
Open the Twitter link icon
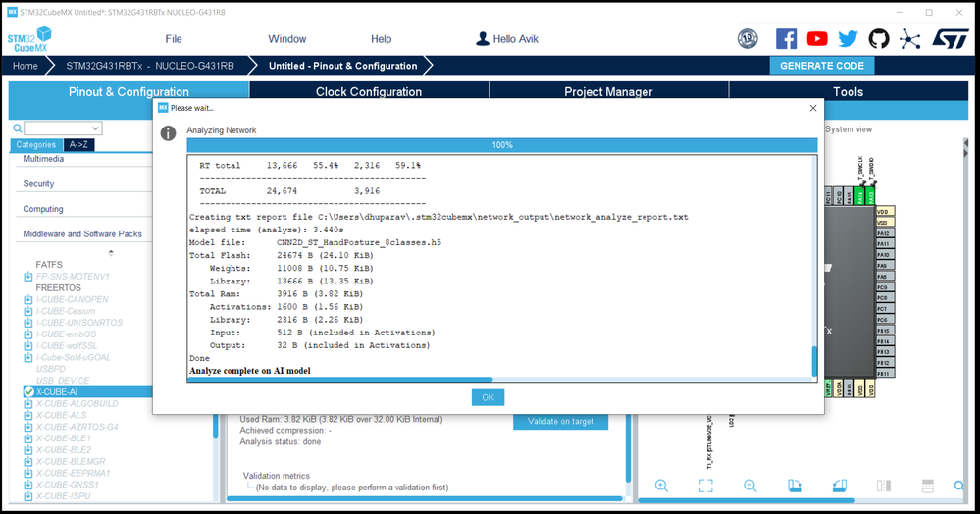[x=849, y=39]
